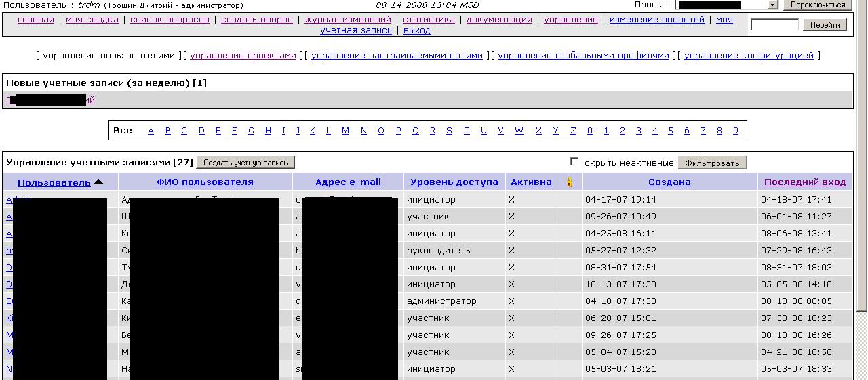Enable the скрыть неактивные checkbox
Image resolution: width=868 pixels, height=380 pixels.
click(574, 162)
